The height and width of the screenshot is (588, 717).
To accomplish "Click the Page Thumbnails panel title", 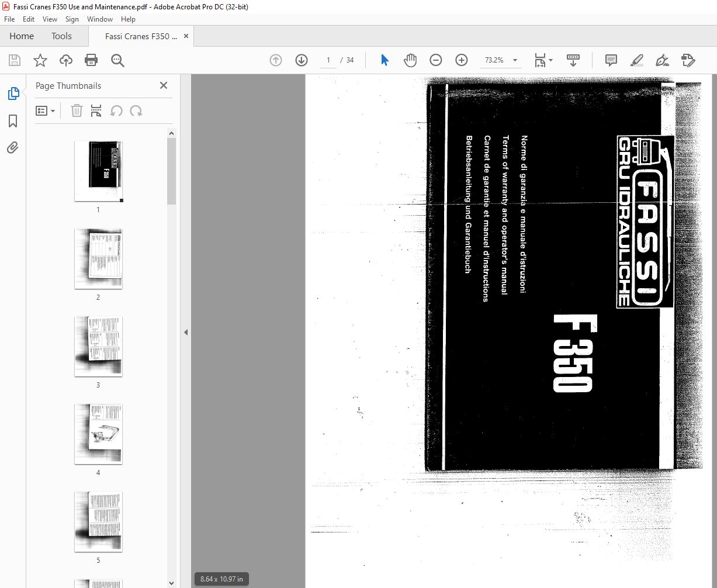I will [x=68, y=86].
